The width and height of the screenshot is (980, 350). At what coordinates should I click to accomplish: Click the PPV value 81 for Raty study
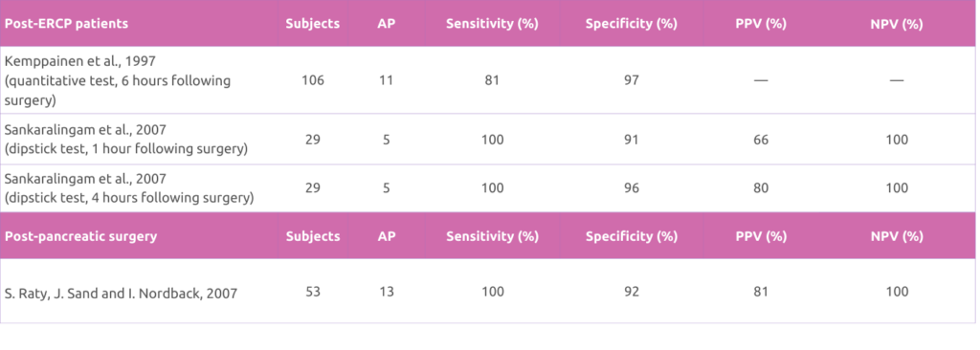tap(761, 292)
